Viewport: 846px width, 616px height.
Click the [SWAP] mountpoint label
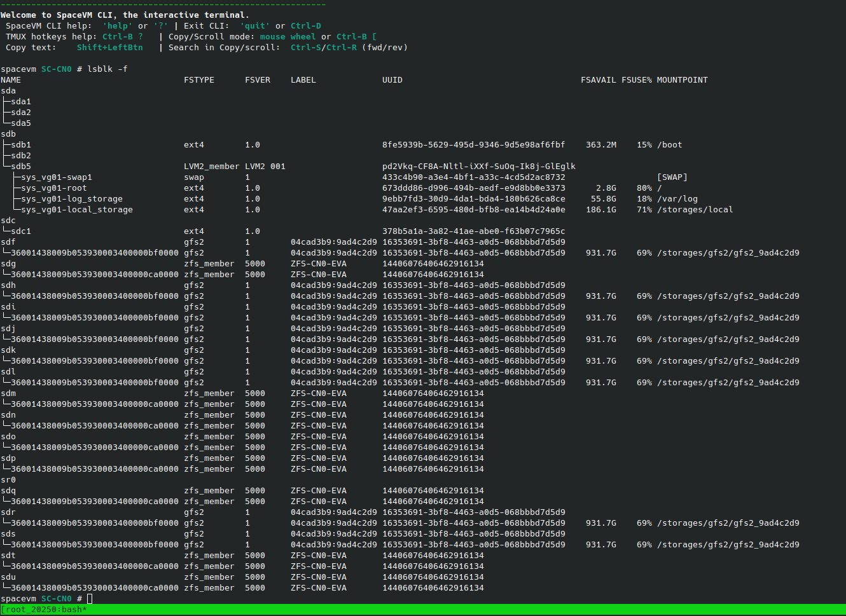click(672, 177)
